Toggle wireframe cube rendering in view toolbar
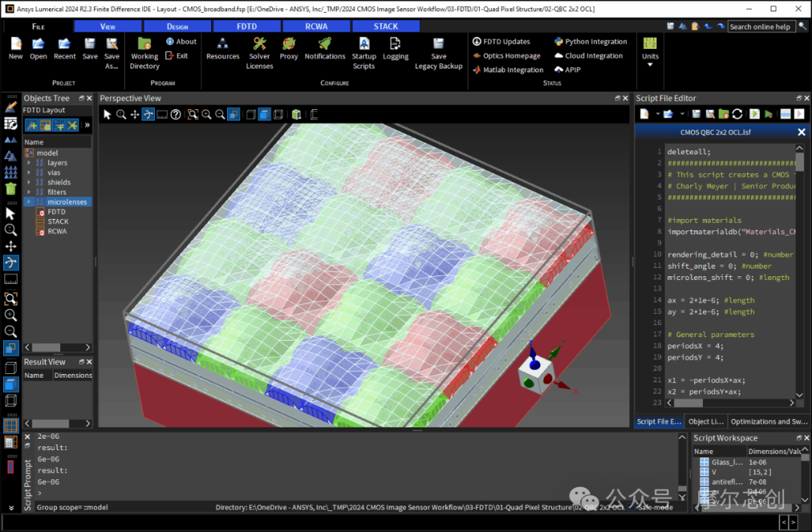812x532 pixels. [x=251, y=114]
